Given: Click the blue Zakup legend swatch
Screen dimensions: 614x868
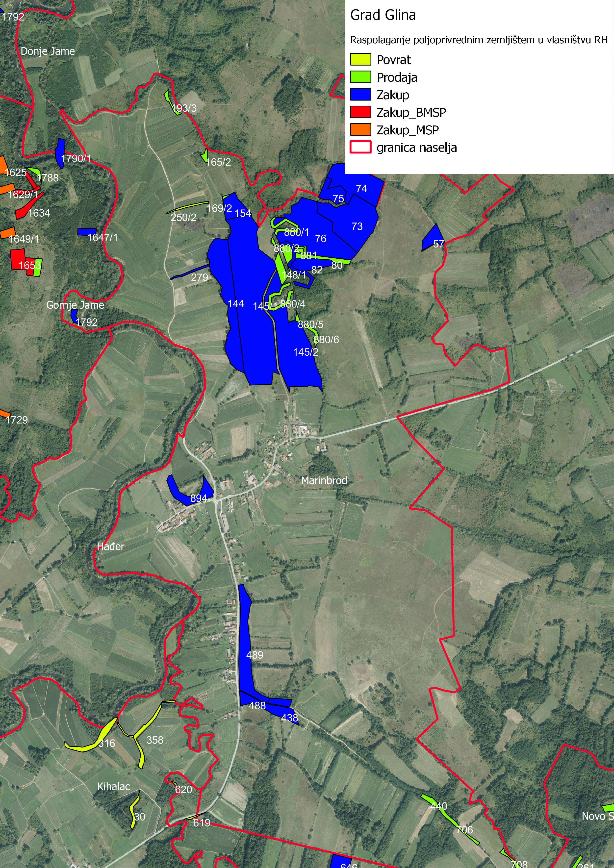Looking at the screenshot, I should [360, 95].
